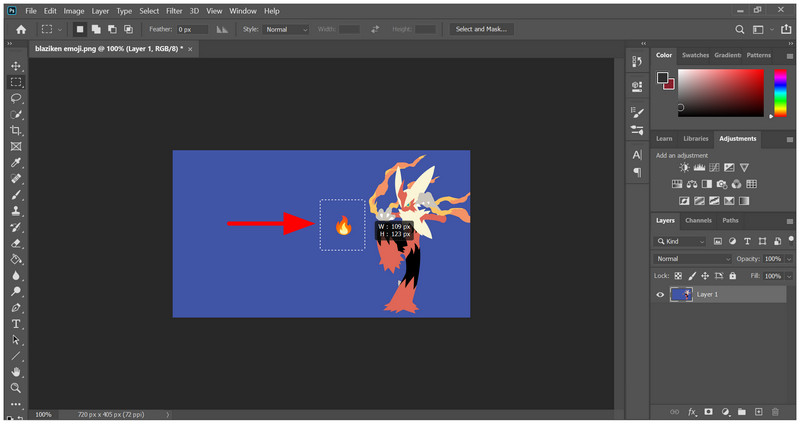Screen dimensions: 800x424
Task: Open the Filter menu
Action: tap(174, 11)
